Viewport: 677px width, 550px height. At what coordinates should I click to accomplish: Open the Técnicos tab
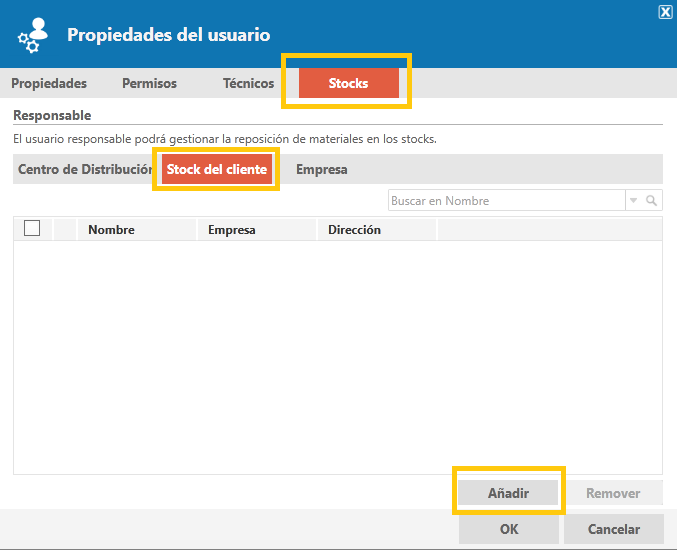point(248,83)
